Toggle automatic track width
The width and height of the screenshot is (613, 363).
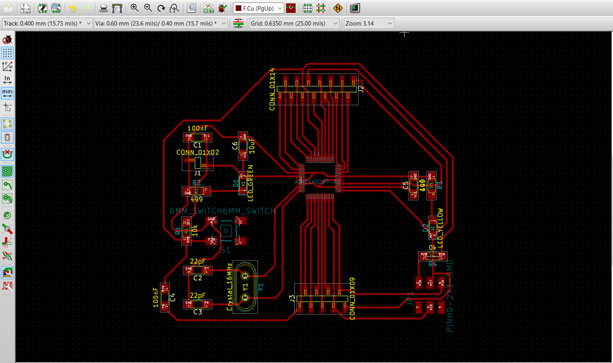pos(238,23)
